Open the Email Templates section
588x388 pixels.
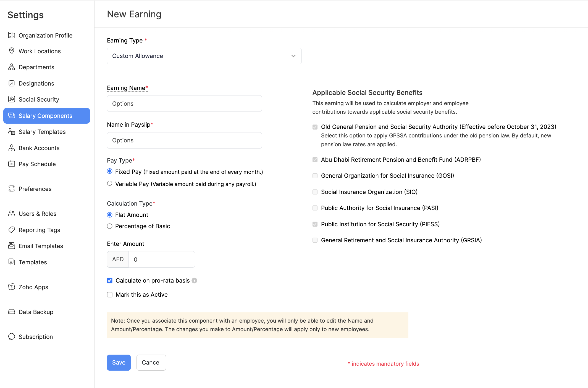41,246
